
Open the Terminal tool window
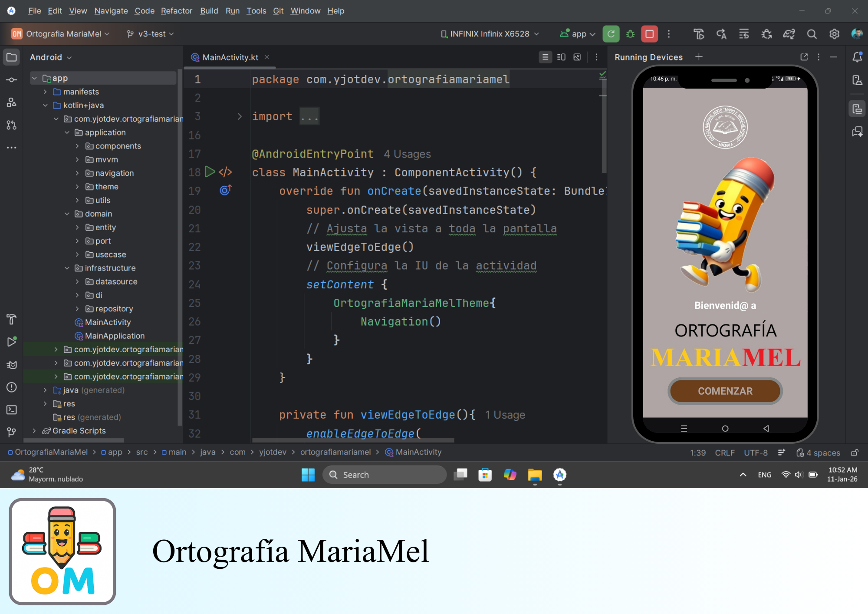pyautogui.click(x=11, y=409)
